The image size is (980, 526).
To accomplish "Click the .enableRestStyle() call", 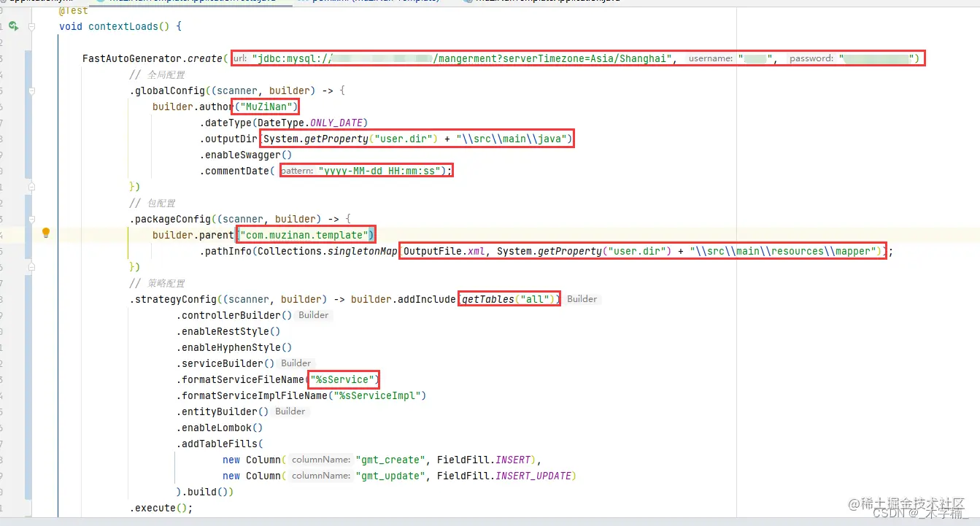I will pyautogui.click(x=228, y=331).
